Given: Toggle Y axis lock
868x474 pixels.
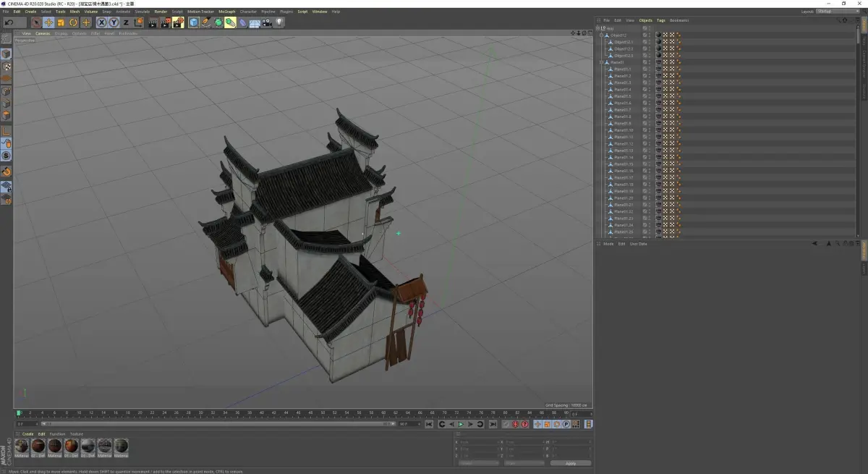Looking at the screenshot, I should click(114, 22).
